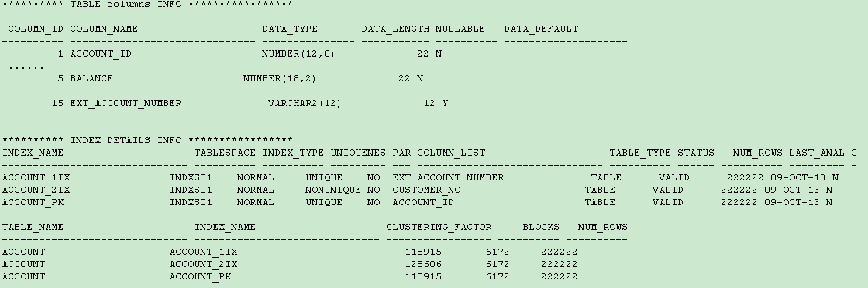
Task: Select the TABLE columns INFO heading
Action: (x=147, y=5)
